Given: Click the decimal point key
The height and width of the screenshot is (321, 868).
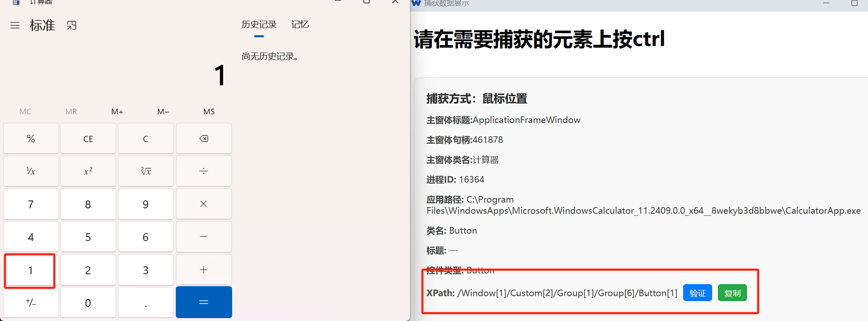Looking at the screenshot, I should [x=145, y=302].
